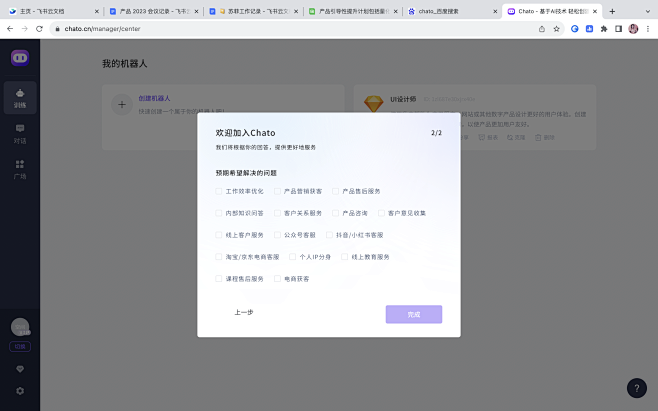Click the purple 完成 button
This screenshot has height=411, width=658.
414,314
